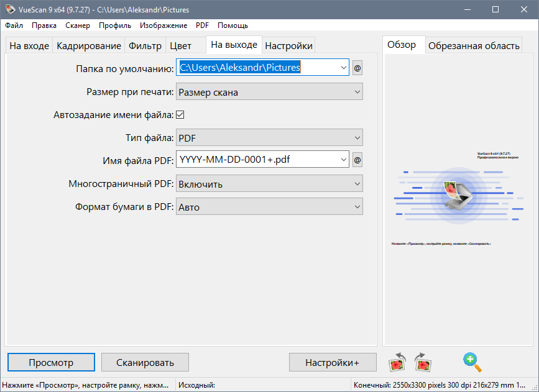
Task: Click the 'Исходный:' status bar entry
Action: (x=197, y=385)
